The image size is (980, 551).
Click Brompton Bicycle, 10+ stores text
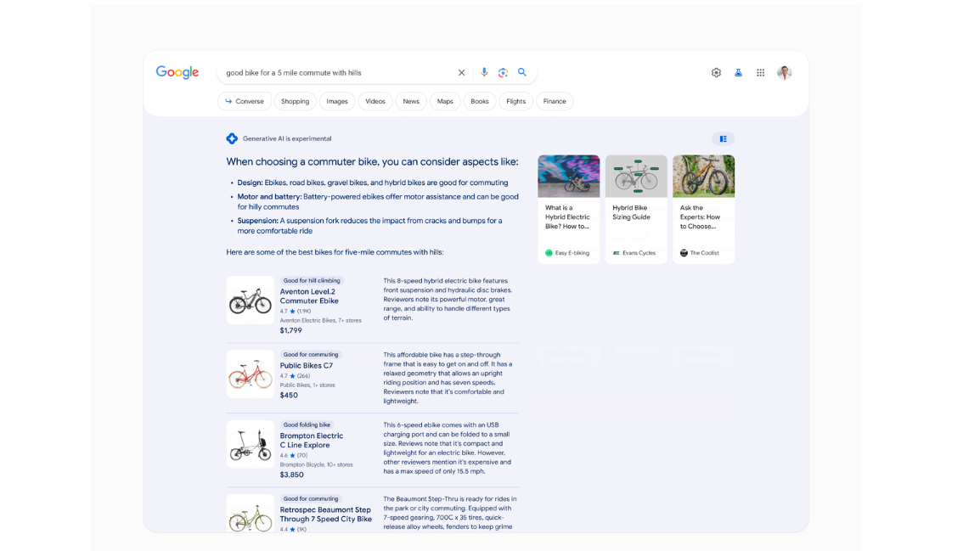click(x=316, y=464)
